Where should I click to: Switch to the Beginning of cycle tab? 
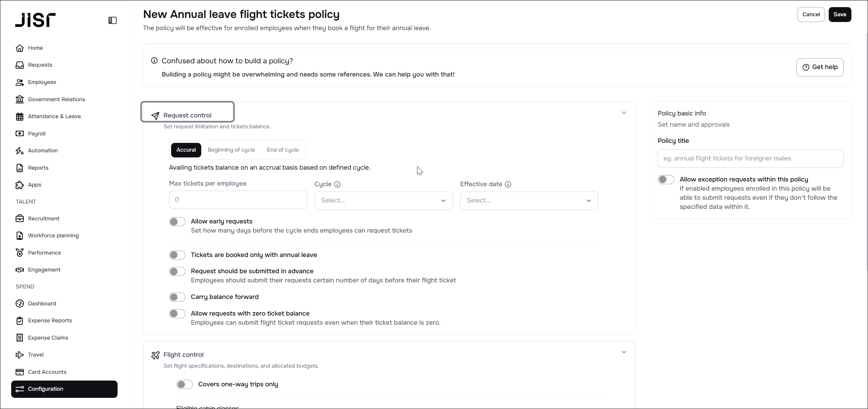coord(231,150)
